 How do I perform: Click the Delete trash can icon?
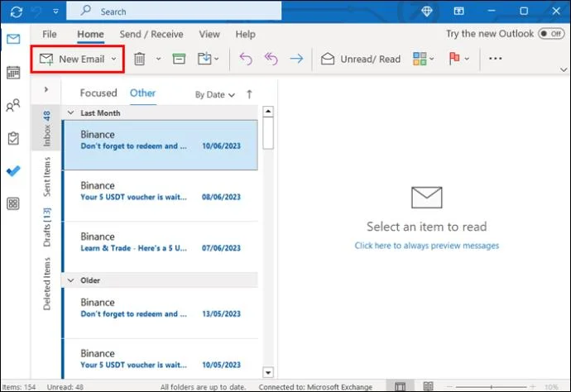tap(140, 59)
